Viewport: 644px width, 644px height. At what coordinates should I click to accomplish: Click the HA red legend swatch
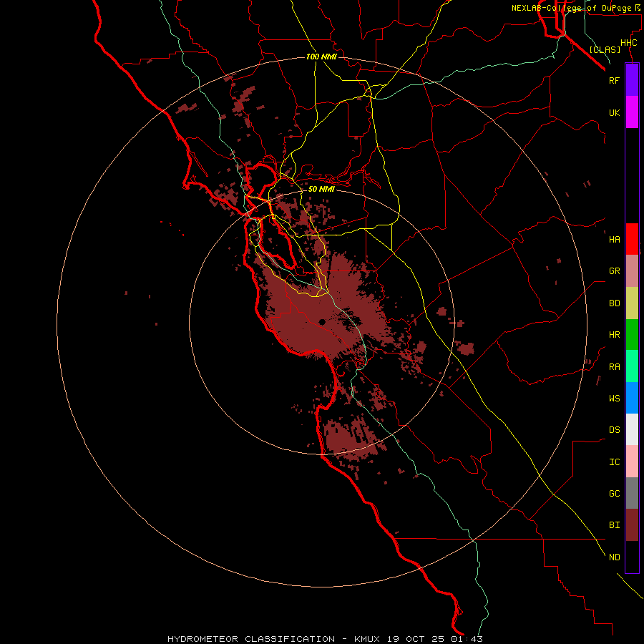coord(632,239)
